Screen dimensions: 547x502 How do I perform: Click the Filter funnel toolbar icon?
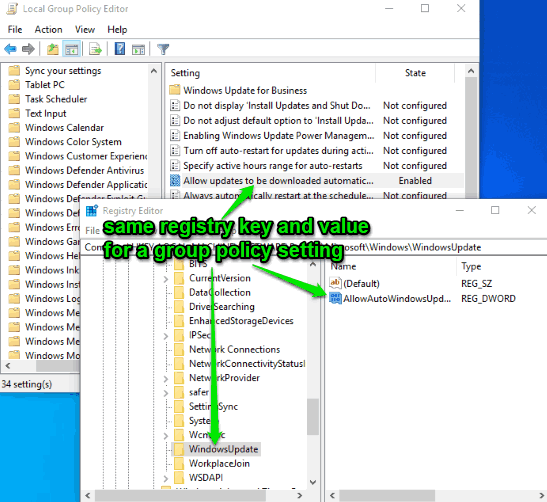(163, 49)
